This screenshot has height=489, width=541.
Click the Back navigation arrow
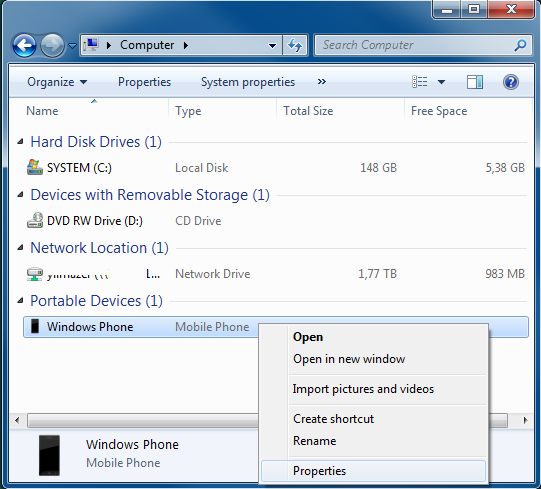click(x=24, y=45)
